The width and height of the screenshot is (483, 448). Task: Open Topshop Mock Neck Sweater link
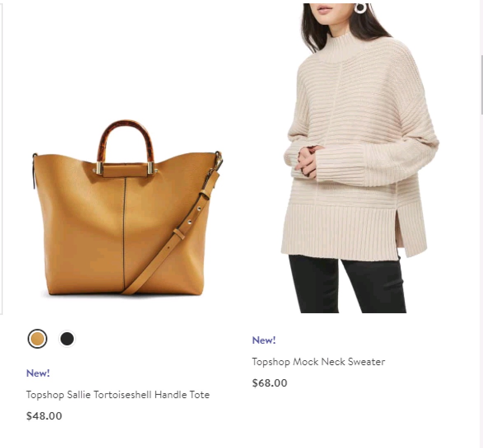319,361
